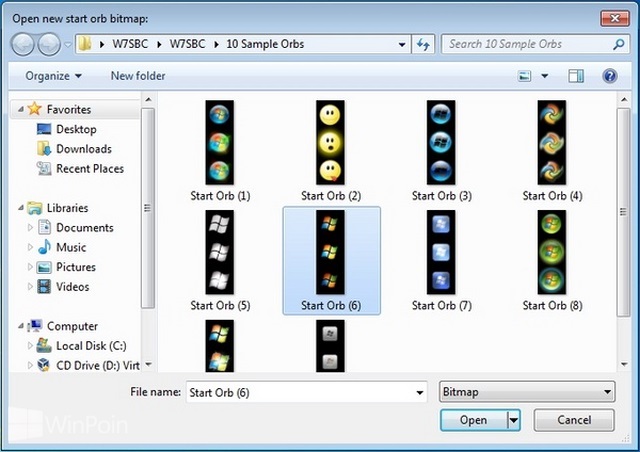640x452 pixels.
Task: Select the Start Orb (7) blue square thumbnail
Action: pyautogui.click(x=441, y=252)
